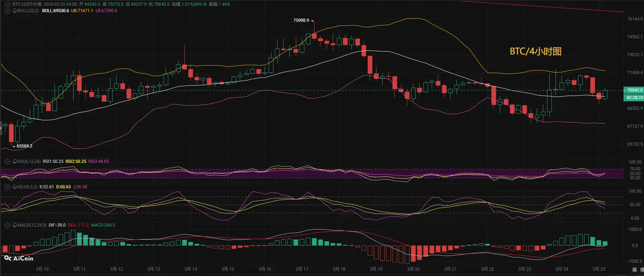Click the 3月 25 date label
The image size is (644, 276).
point(599,269)
